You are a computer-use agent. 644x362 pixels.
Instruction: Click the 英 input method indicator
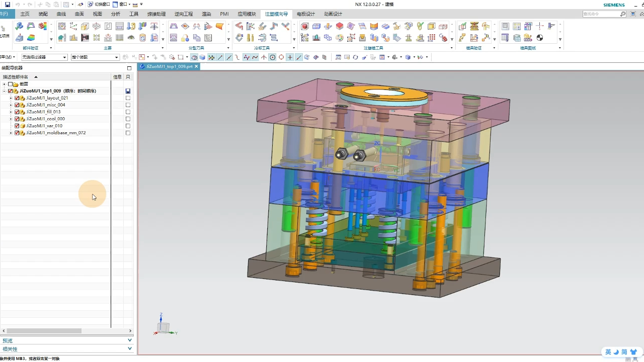608,352
